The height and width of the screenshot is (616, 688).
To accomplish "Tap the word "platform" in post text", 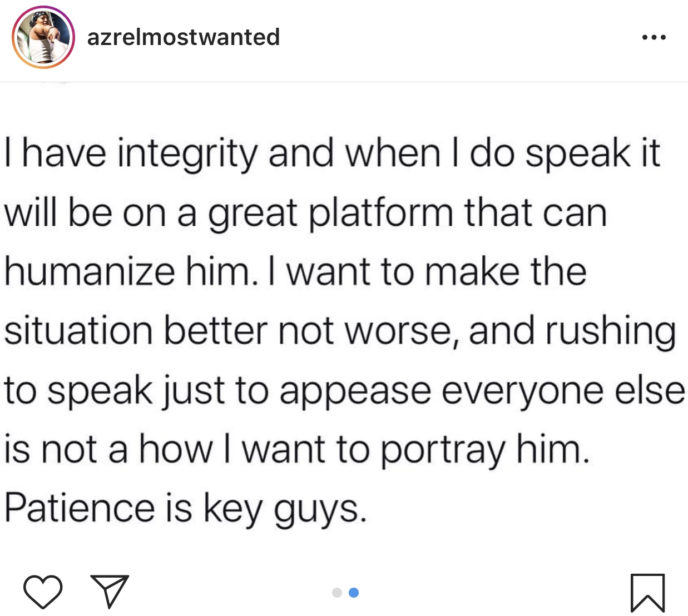I will point(381,213).
